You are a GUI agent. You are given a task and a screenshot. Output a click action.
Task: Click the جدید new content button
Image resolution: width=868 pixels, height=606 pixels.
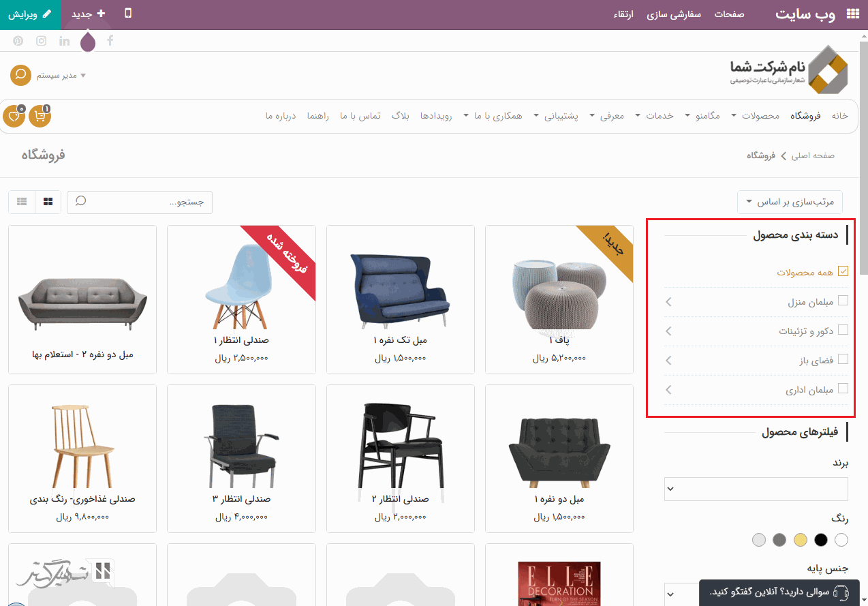[x=89, y=14]
